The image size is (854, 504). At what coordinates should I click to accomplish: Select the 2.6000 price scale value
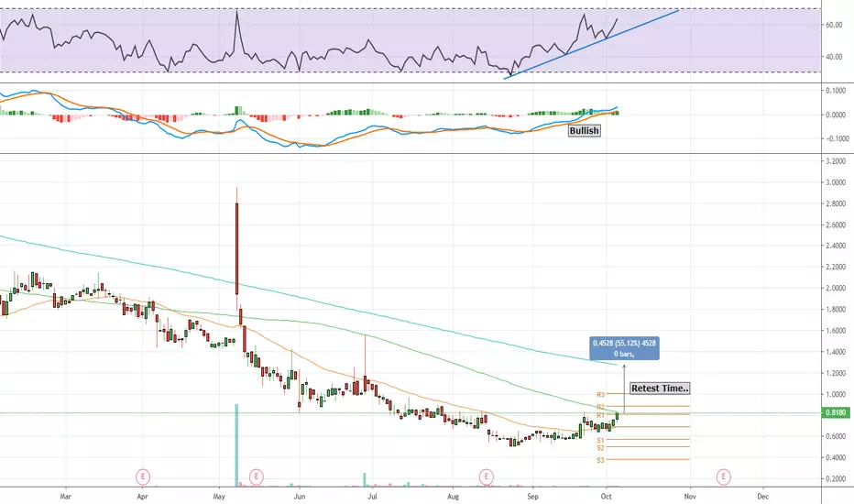point(836,225)
